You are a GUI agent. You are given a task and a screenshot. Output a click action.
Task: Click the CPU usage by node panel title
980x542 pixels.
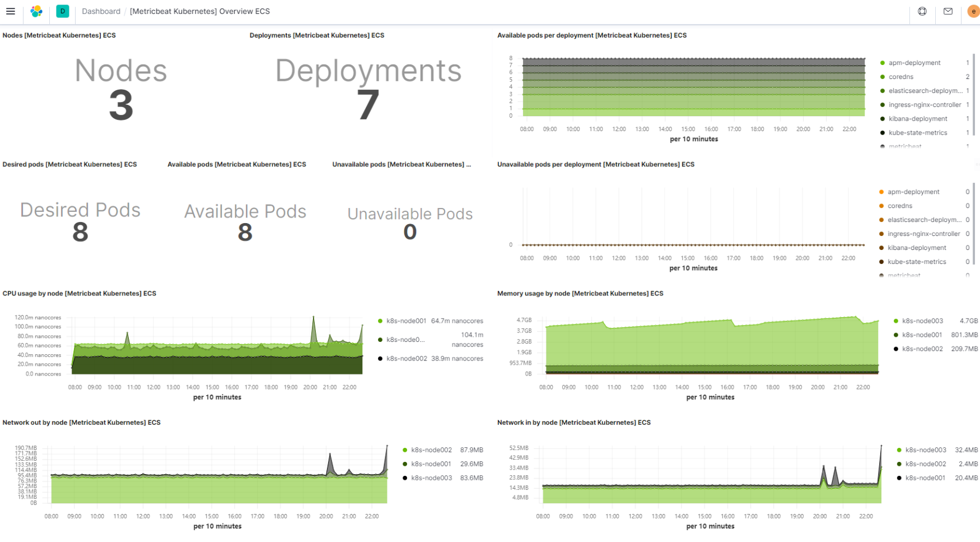pyautogui.click(x=80, y=294)
